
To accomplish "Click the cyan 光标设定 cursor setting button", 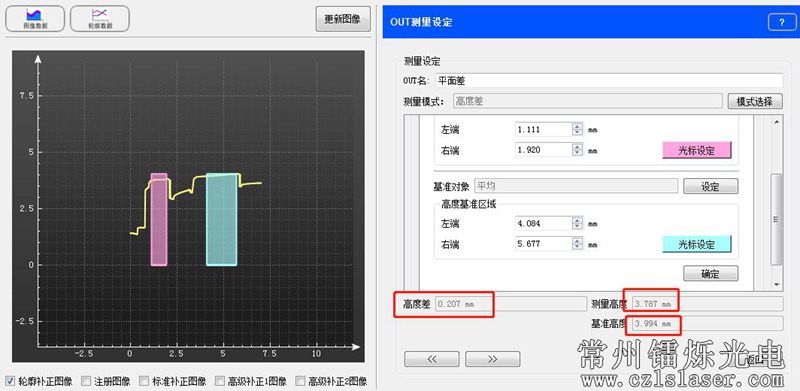I will (x=696, y=244).
